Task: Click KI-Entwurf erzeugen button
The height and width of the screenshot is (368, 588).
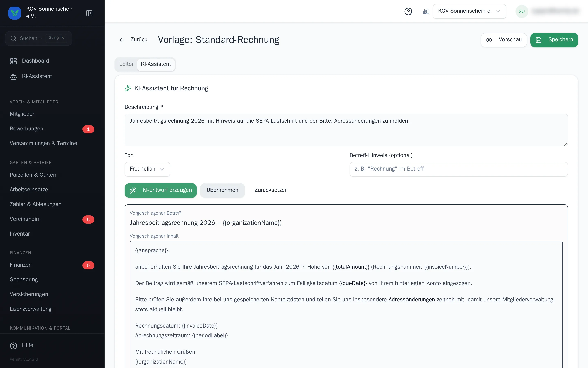Action: pos(161,190)
